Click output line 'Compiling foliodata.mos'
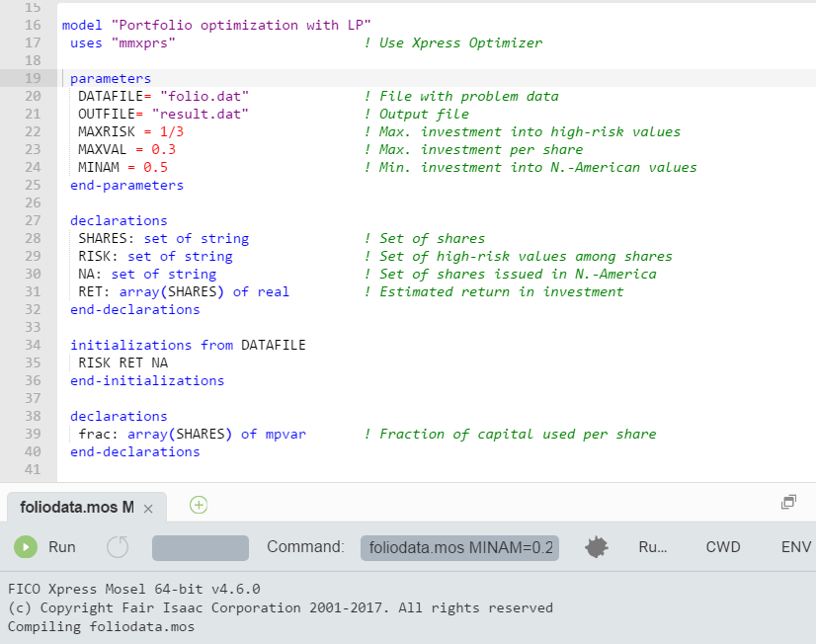Image resolution: width=816 pixels, height=644 pixels. pos(101,626)
